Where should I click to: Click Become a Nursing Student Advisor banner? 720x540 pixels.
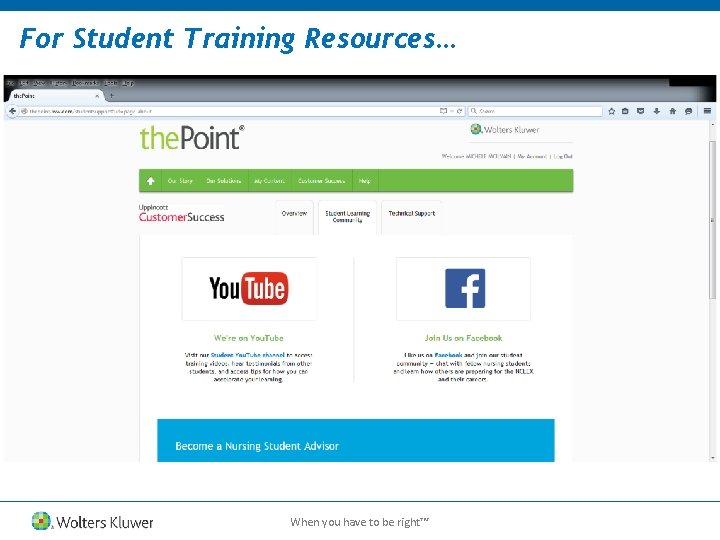(356, 440)
